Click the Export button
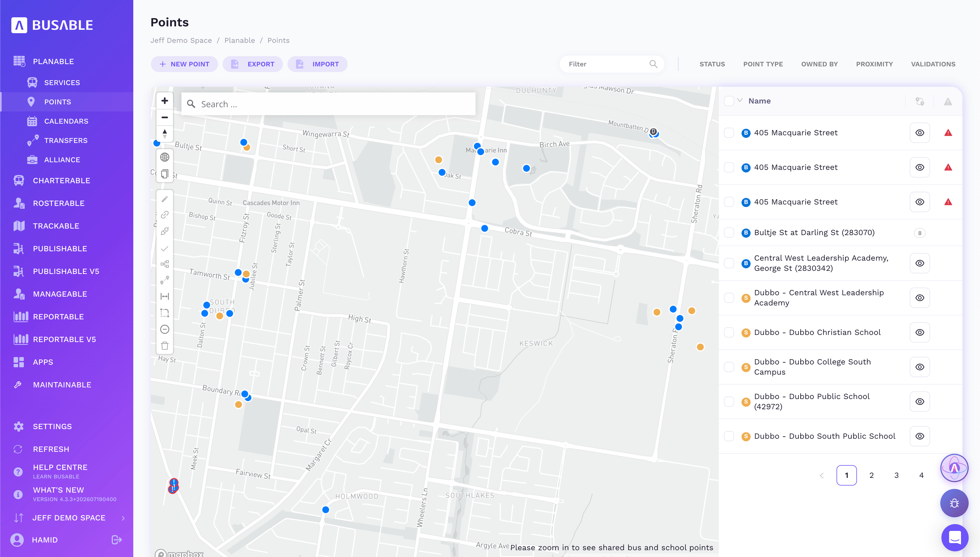 pos(253,64)
